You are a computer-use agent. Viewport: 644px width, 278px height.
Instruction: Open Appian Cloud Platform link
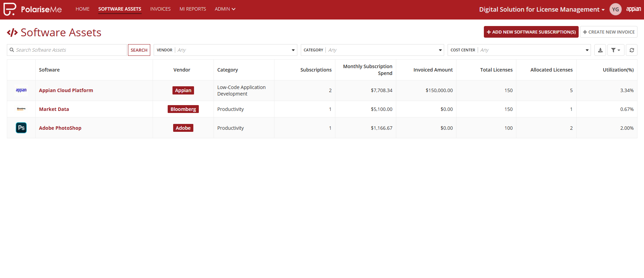pyautogui.click(x=66, y=90)
